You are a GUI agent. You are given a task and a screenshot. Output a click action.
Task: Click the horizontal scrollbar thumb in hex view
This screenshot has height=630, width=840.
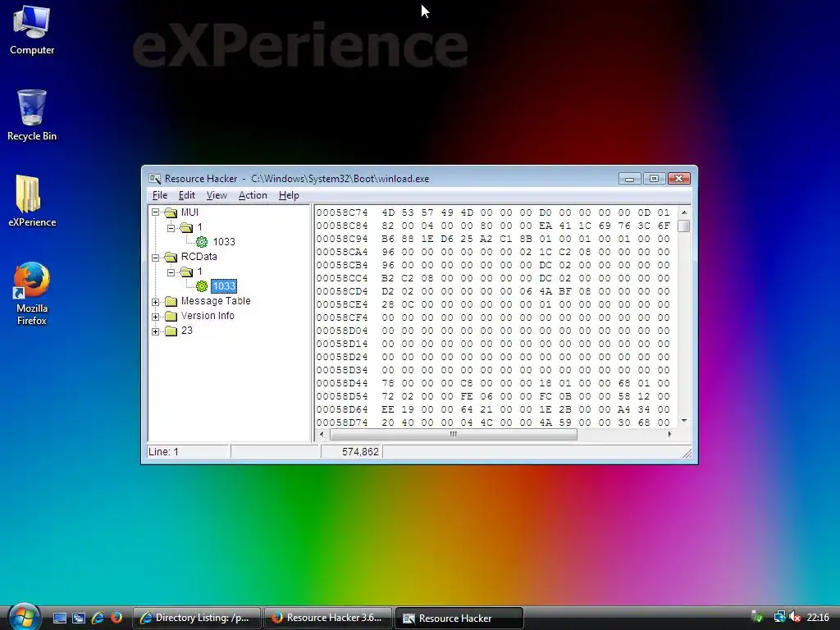tap(453, 435)
